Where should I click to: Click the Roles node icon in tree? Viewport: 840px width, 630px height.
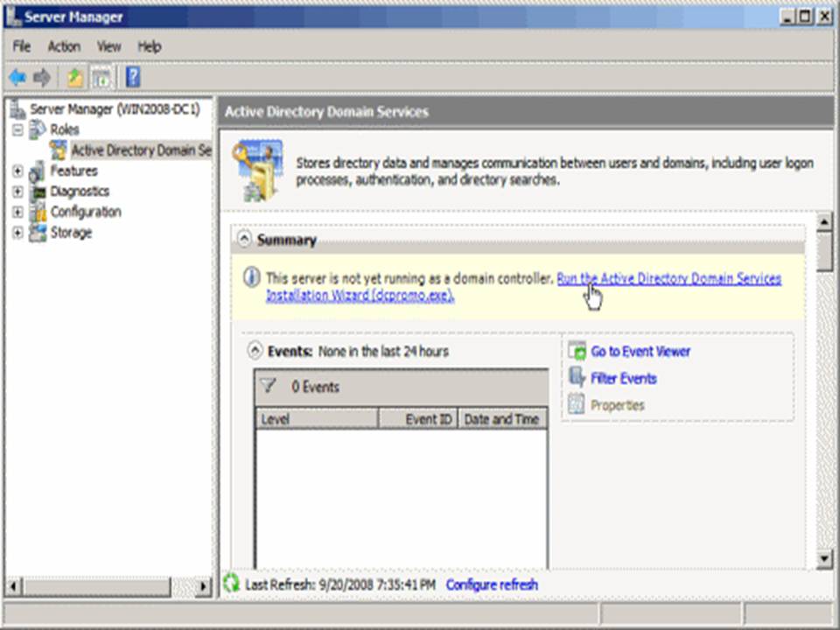(x=38, y=129)
